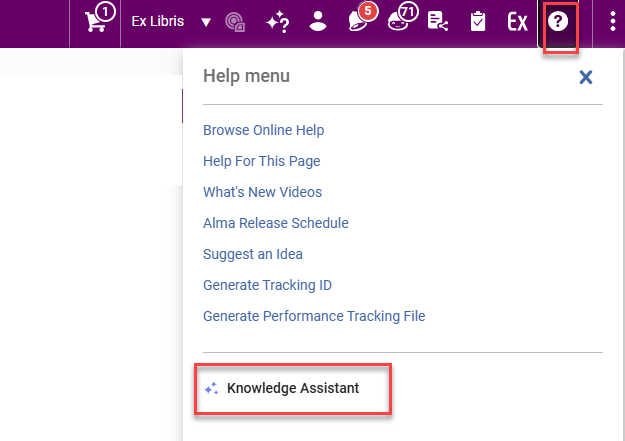Image resolution: width=625 pixels, height=441 pixels.
Task: Open the clipboard checklist icon
Action: [x=478, y=22]
